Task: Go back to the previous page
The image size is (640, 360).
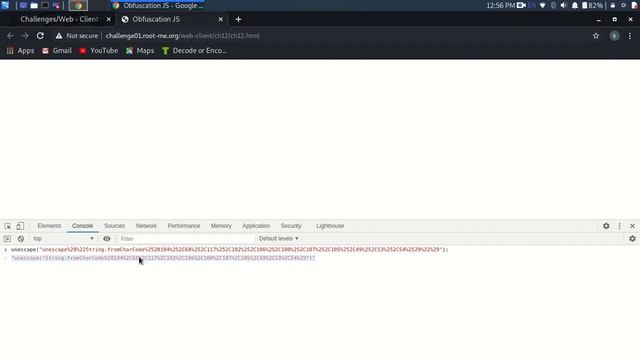Action: click(x=10, y=36)
